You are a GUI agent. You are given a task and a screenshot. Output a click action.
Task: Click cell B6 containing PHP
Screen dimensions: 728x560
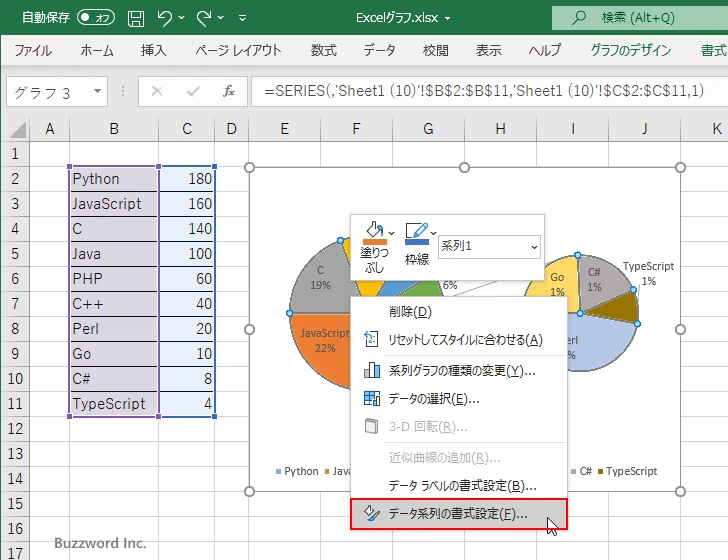pos(114,279)
